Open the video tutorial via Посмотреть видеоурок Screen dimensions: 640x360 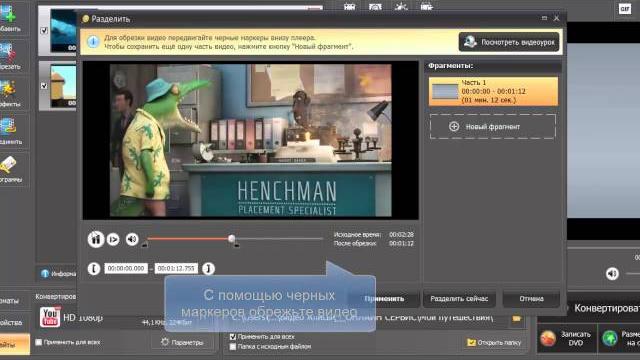click(x=509, y=42)
